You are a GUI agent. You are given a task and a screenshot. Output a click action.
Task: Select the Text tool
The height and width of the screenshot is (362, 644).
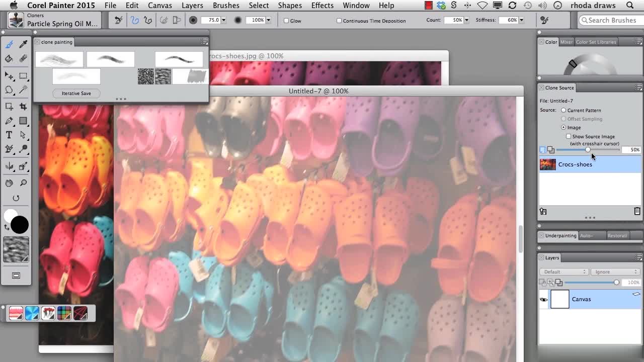click(x=9, y=135)
